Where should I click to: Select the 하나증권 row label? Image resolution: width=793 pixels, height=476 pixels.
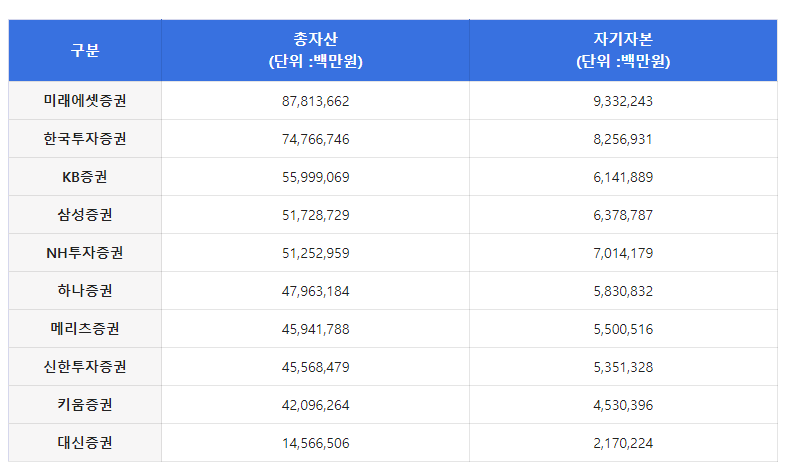coord(84,291)
